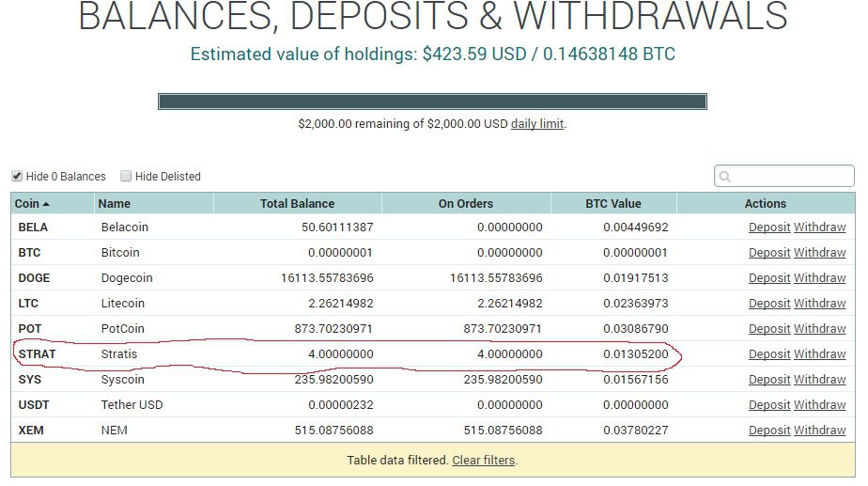Select the BTC coin symbol

click(x=29, y=253)
